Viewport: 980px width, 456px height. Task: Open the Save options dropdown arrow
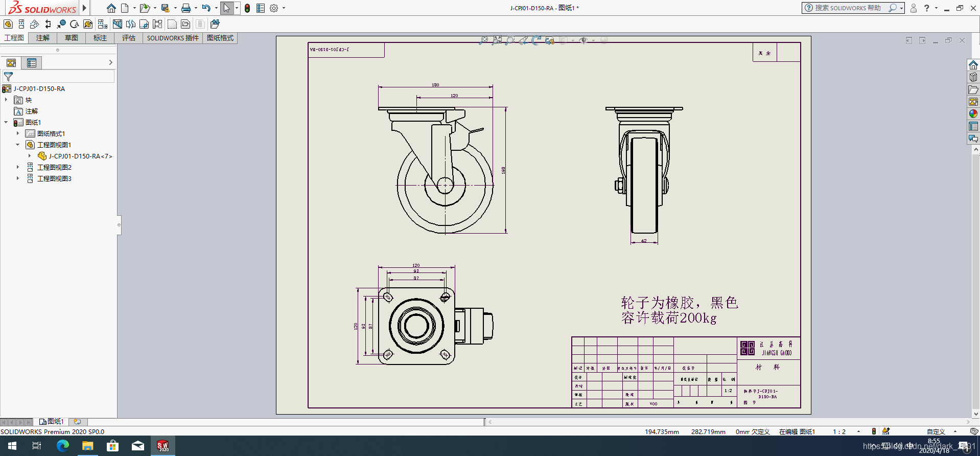pos(175,8)
